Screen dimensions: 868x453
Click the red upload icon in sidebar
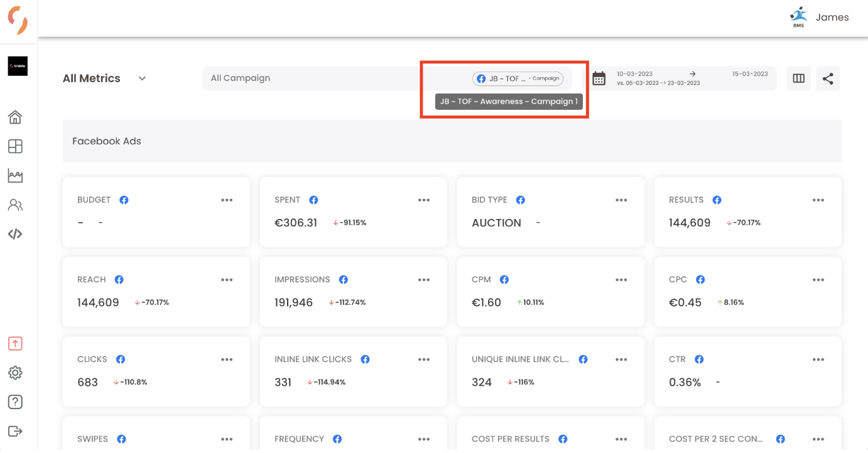(15, 343)
